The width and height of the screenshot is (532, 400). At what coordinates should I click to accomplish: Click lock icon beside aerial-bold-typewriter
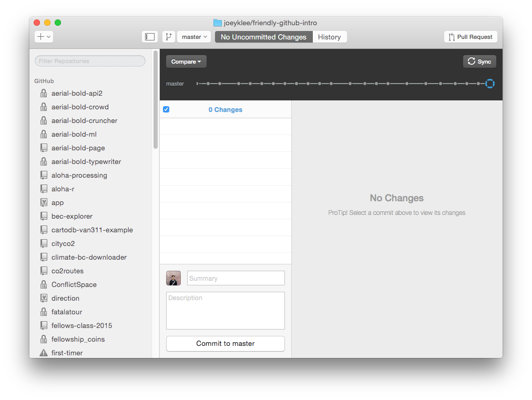tap(44, 161)
